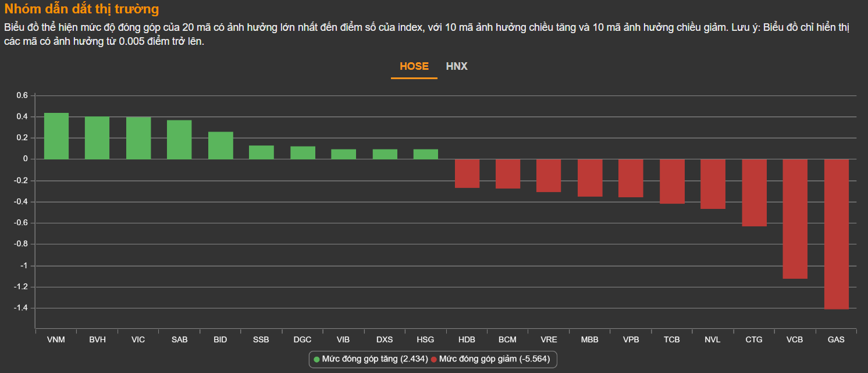The image size is (868, 373).
Task: Click the red VPB bar
Action: point(631,178)
